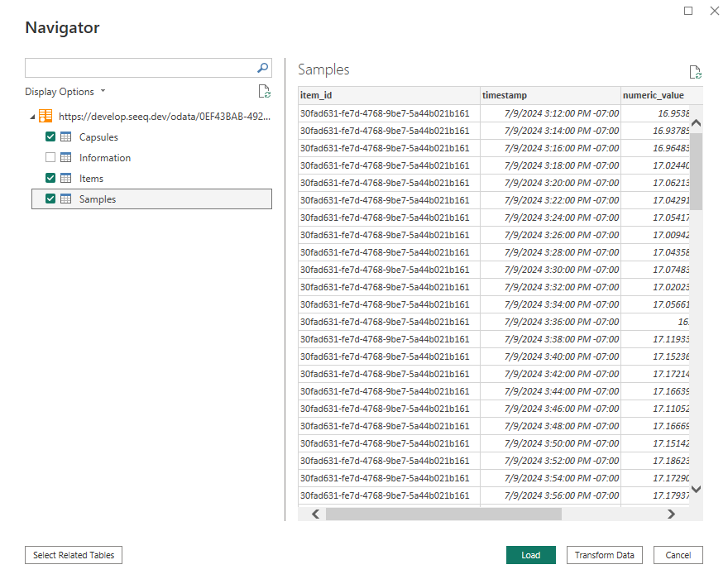Click the OData feed icon next to the URL
Screen dimensions: 728x579
click(x=45, y=115)
